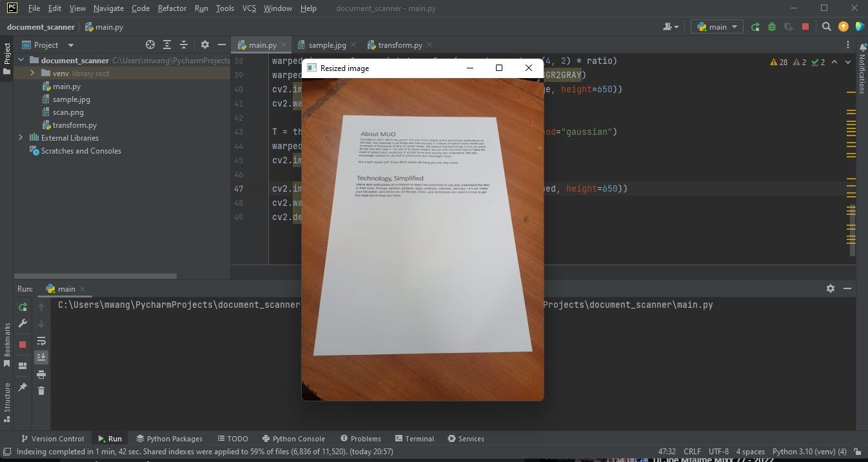Image resolution: width=868 pixels, height=462 pixels.
Task: Click the Collapse All icon in Project panel
Action: pos(184,45)
